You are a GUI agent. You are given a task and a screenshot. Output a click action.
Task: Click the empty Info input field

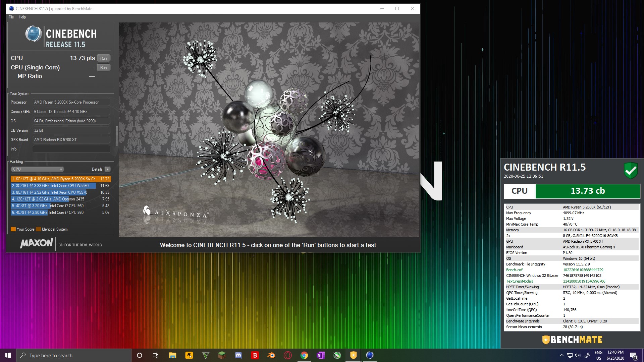(x=71, y=149)
